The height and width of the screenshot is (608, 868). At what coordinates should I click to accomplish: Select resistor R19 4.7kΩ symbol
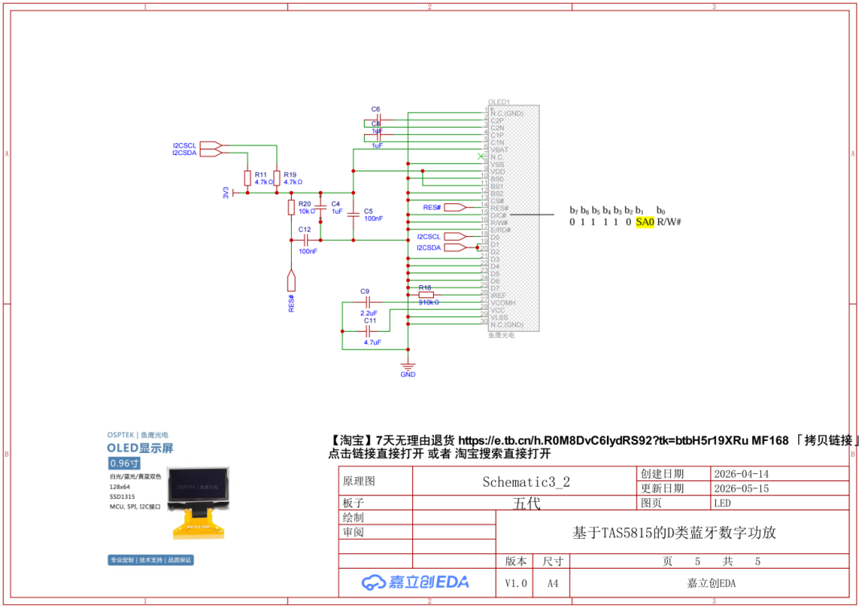tap(276, 178)
